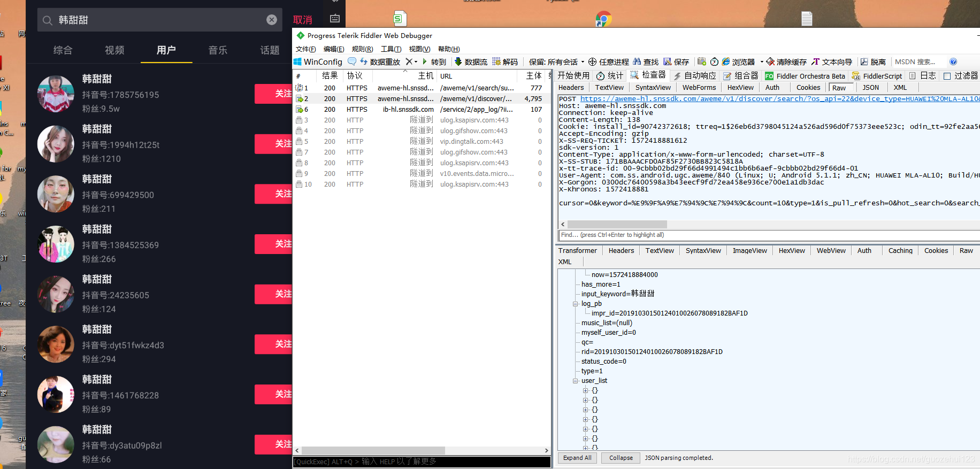
Task: Click the Clear Cache (清除缓存) icon
Action: (770, 61)
